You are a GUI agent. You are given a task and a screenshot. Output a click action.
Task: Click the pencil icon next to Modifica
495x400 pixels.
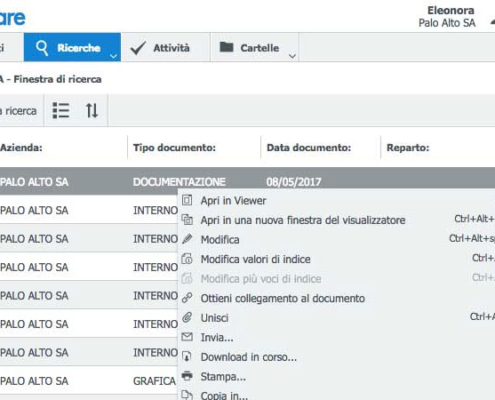[x=187, y=239]
